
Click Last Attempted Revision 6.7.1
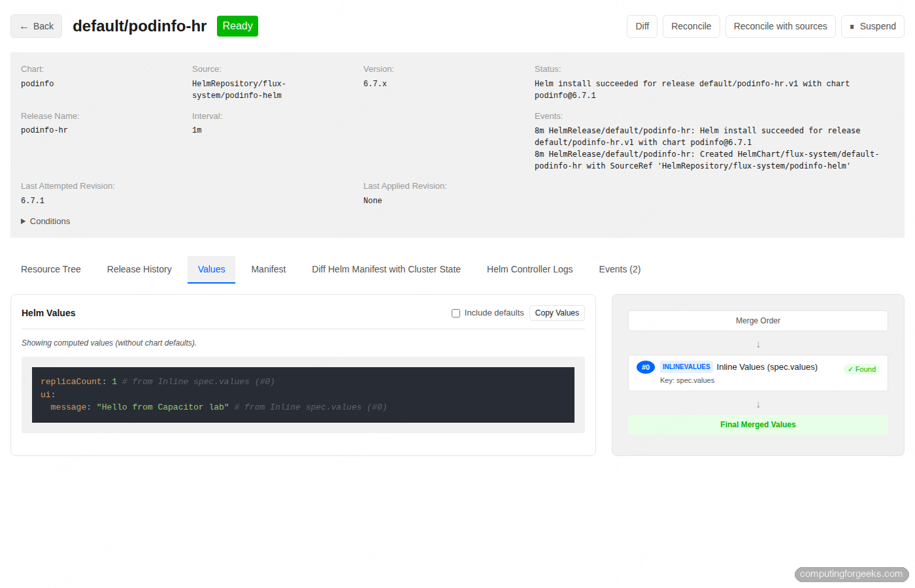click(33, 201)
